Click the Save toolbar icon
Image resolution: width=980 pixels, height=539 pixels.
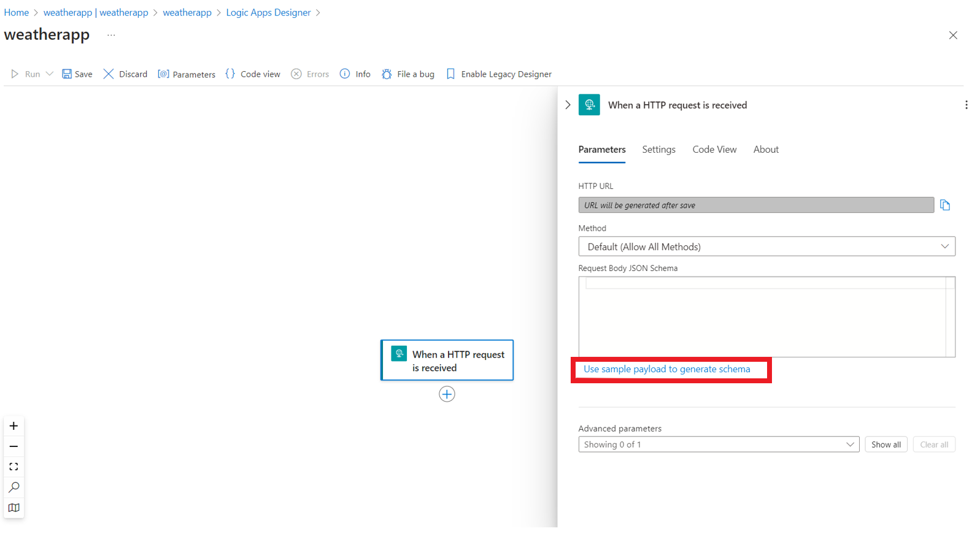pos(67,74)
